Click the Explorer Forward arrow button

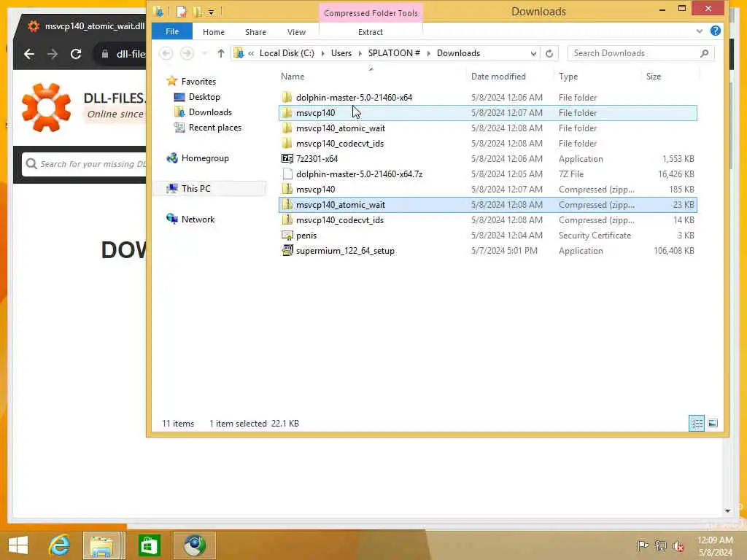tap(187, 53)
